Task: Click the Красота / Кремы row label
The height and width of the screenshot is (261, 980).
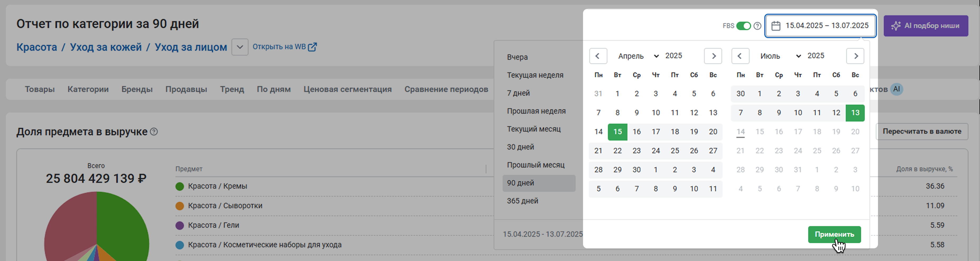Action: point(218,186)
